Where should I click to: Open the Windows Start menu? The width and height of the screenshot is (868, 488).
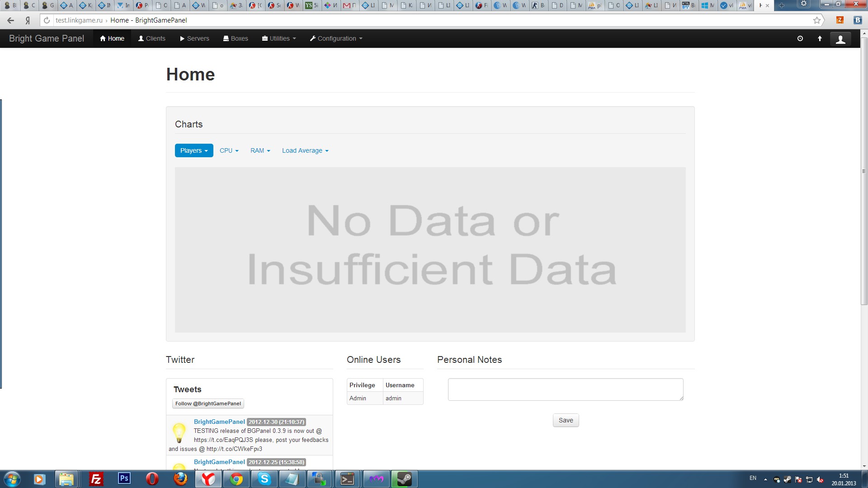[x=12, y=479]
